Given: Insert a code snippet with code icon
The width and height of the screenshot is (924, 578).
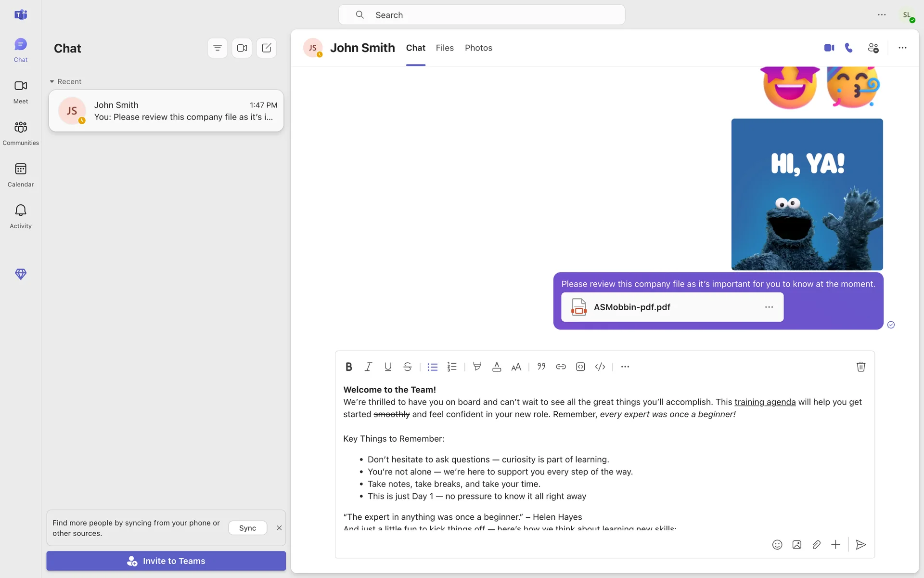Looking at the screenshot, I should pos(600,367).
